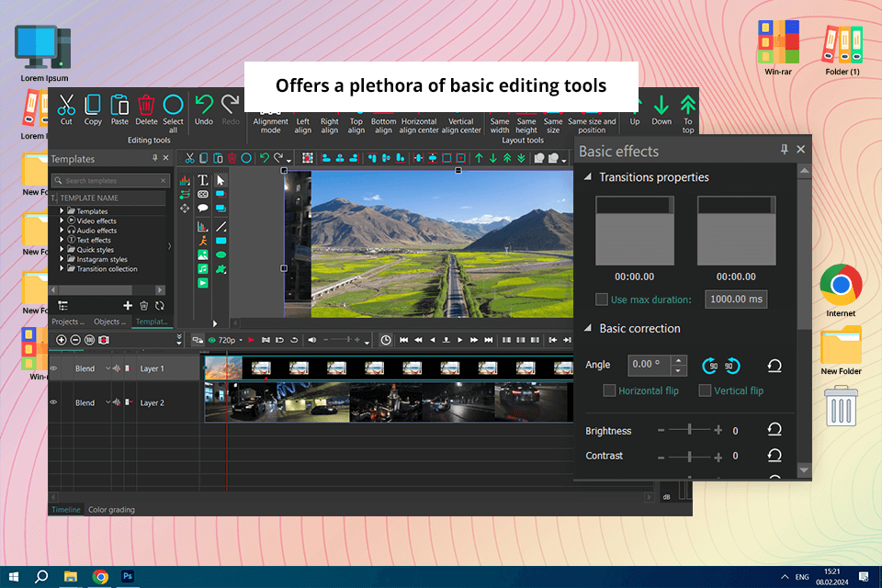Expand the Audio effects tree node
The height and width of the screenshot is (588, 882).
coord(62,230)
